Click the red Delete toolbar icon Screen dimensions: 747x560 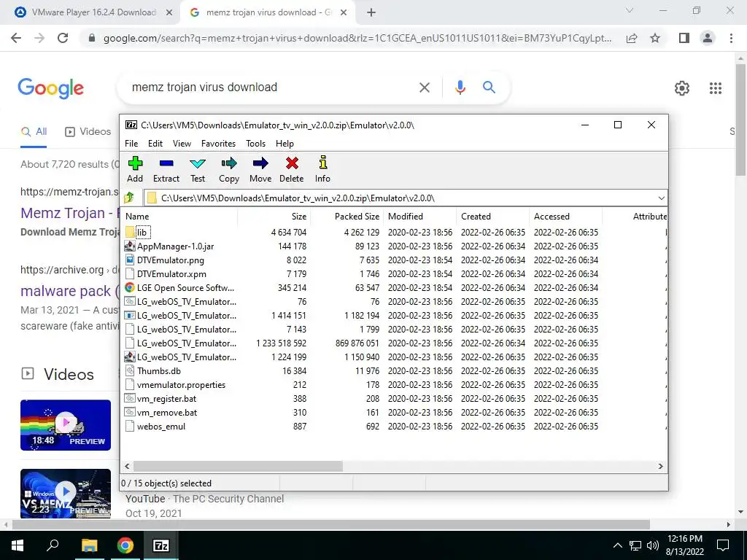tap(292, 169)
